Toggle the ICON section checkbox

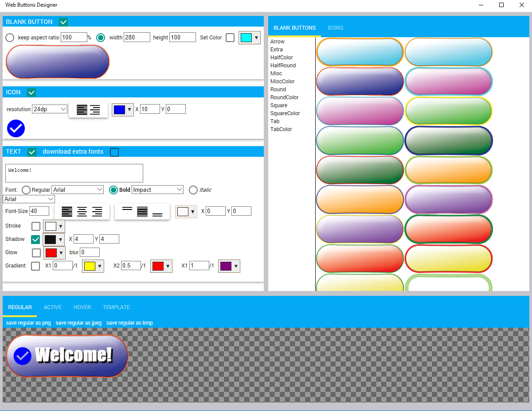[31, 93]
